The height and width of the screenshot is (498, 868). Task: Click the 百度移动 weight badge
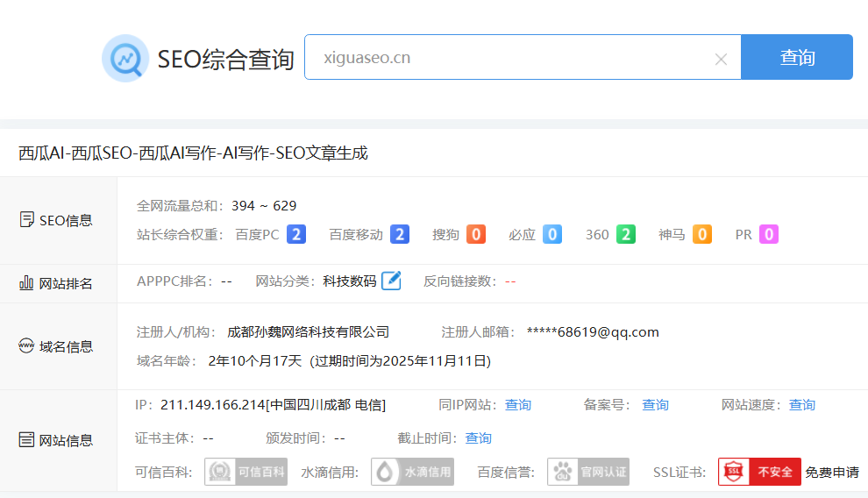click(400, 234)
